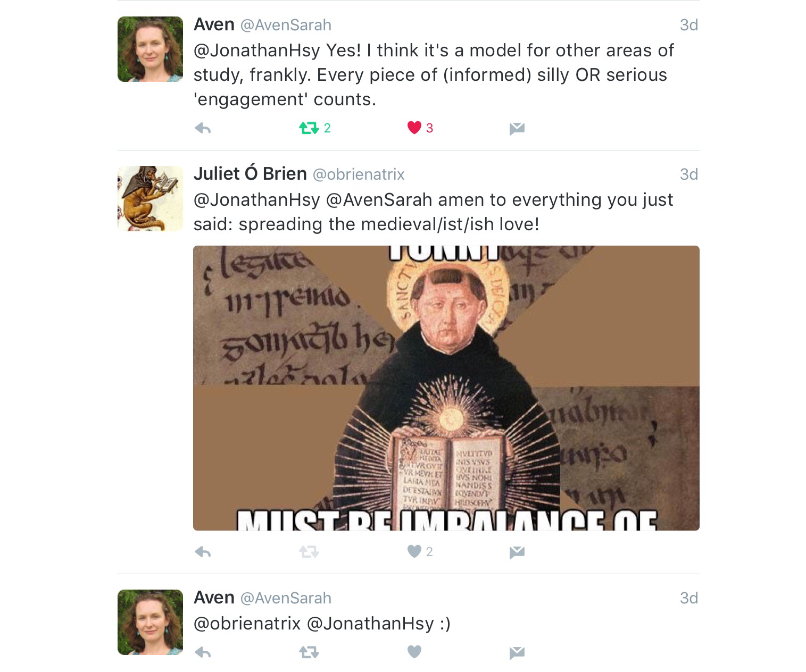Viewport: 806px width, 672px height.
Task: Reply to Aven's smiley tweet
Action: tap(203, 652)
